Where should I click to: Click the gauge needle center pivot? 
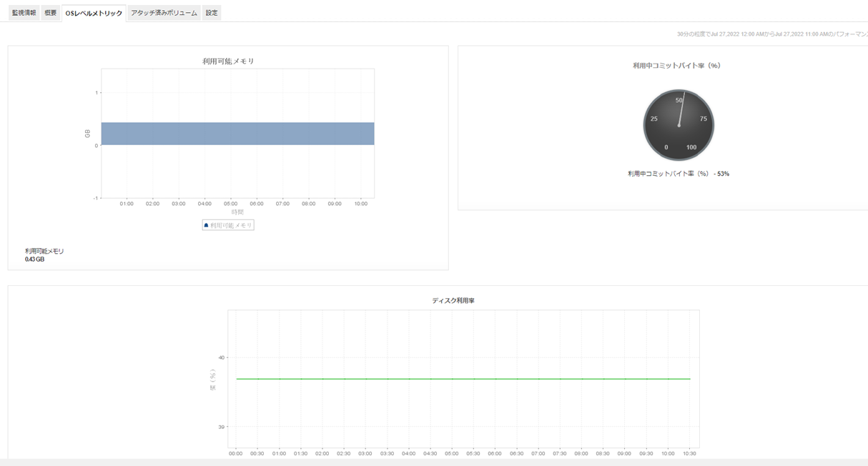(679, 125)
